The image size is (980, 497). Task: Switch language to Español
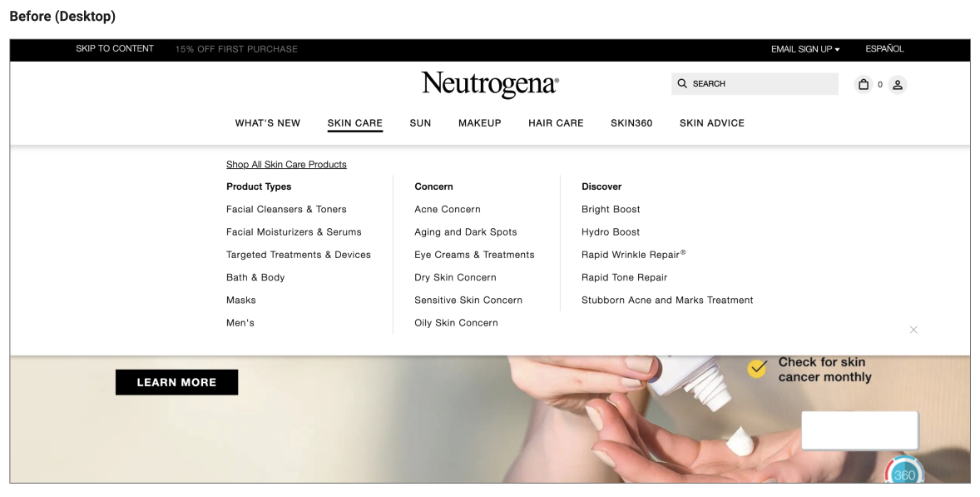tap(884, 49)
